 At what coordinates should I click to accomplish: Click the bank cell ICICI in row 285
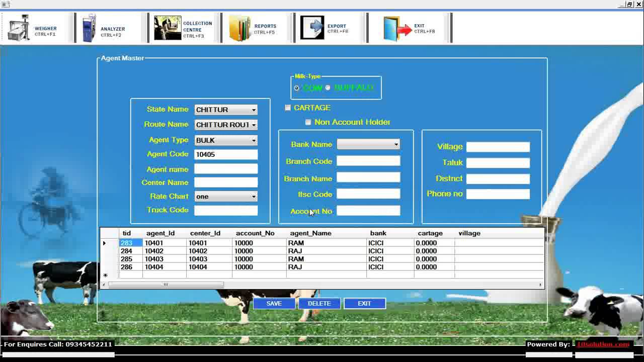[x=390, y=259]
